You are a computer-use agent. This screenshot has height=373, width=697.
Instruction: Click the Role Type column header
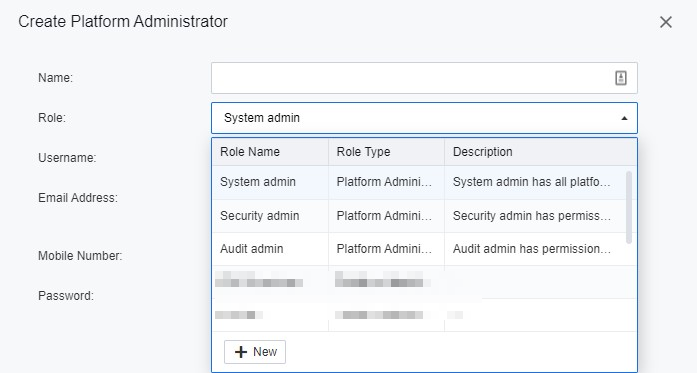coord(386,152)
